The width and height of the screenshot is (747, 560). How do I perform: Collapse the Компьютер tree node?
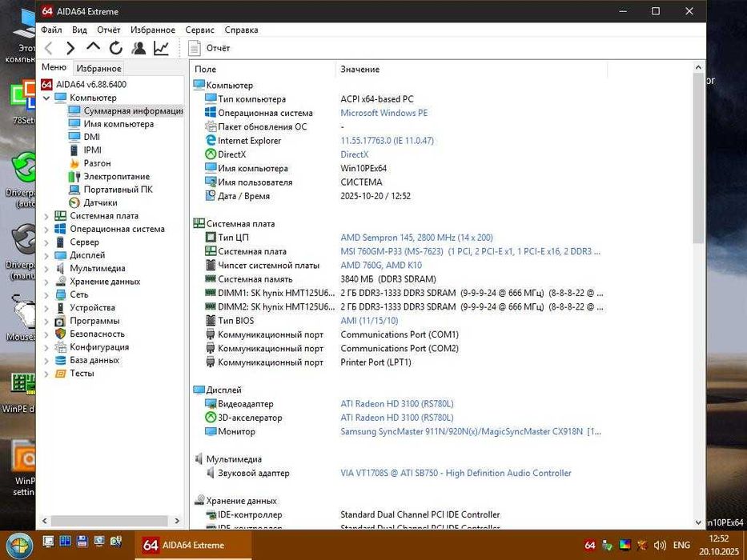click(46, 98)
